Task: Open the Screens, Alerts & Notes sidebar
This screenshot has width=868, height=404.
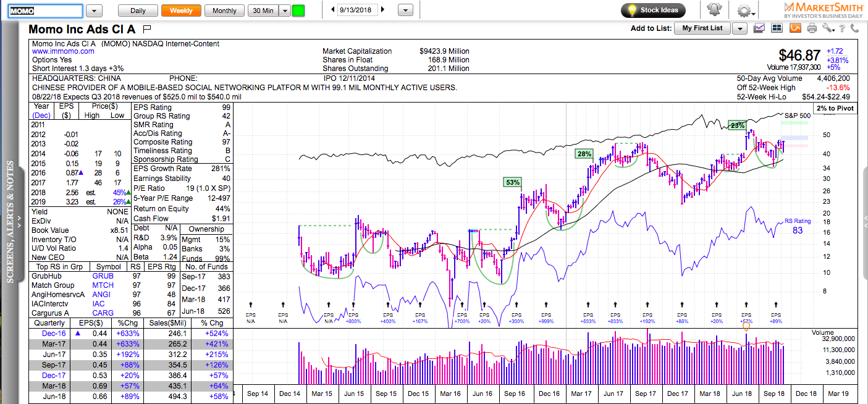Action: [10, 221]
